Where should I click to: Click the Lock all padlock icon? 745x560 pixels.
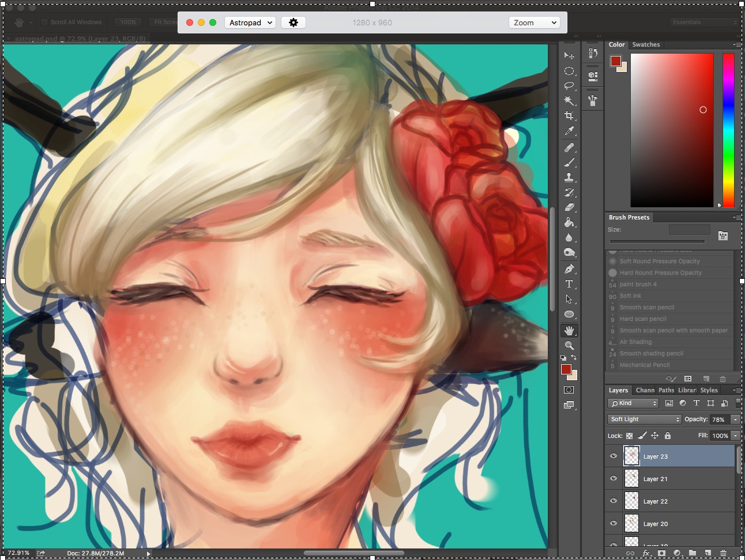(x=668, y=436)
